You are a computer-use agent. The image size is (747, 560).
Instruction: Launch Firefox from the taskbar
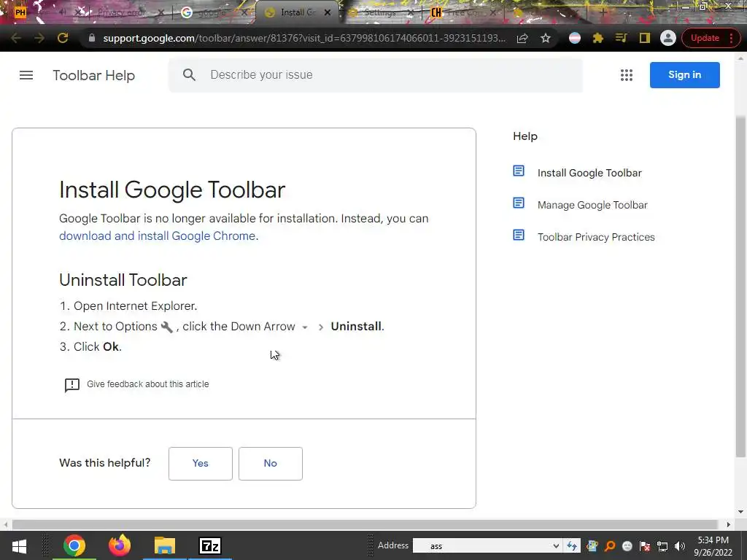coord(119,545)
